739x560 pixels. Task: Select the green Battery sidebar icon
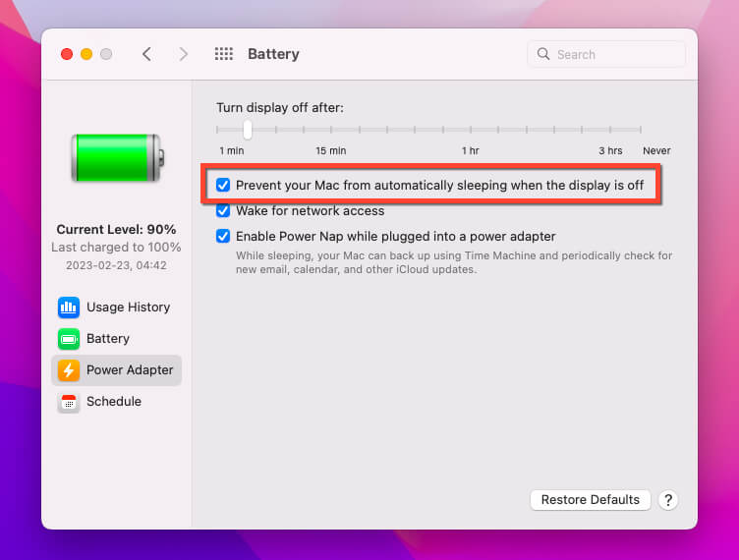(x=69, y=339)
